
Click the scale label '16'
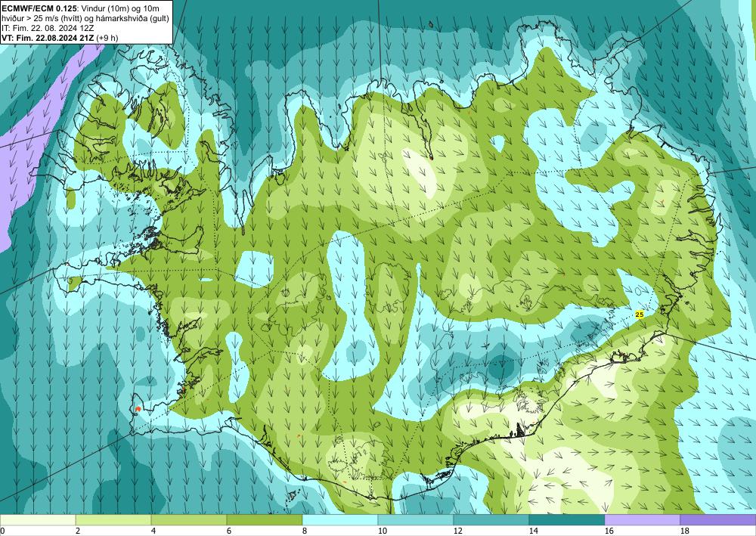tap(609, 531)
